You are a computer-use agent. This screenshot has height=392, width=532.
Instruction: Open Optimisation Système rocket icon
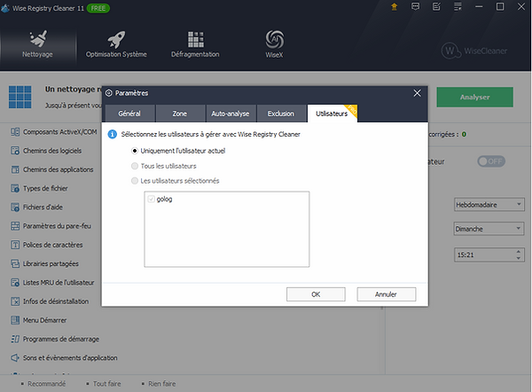tap(116, 39)
